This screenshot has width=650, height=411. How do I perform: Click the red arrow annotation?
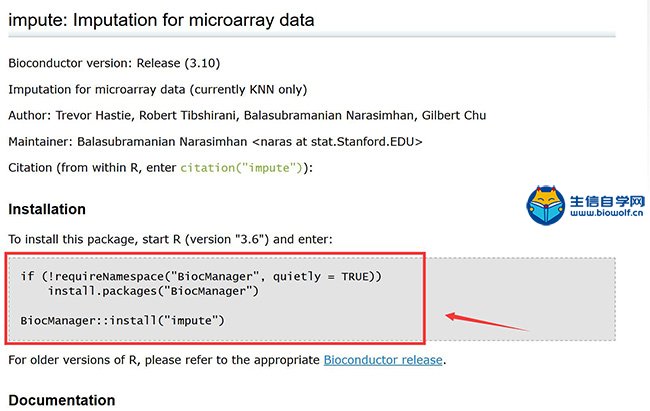pos(487,321)
